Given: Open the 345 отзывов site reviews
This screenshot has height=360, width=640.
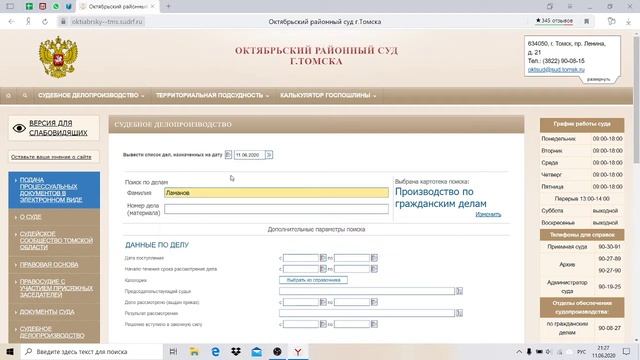Looking at the screenshot, I should pos(554,21).
